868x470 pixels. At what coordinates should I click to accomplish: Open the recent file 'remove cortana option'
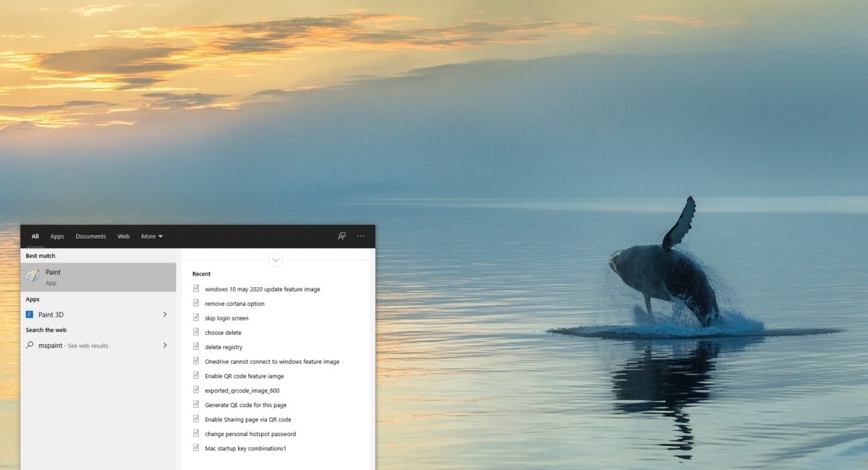point(234,303)
